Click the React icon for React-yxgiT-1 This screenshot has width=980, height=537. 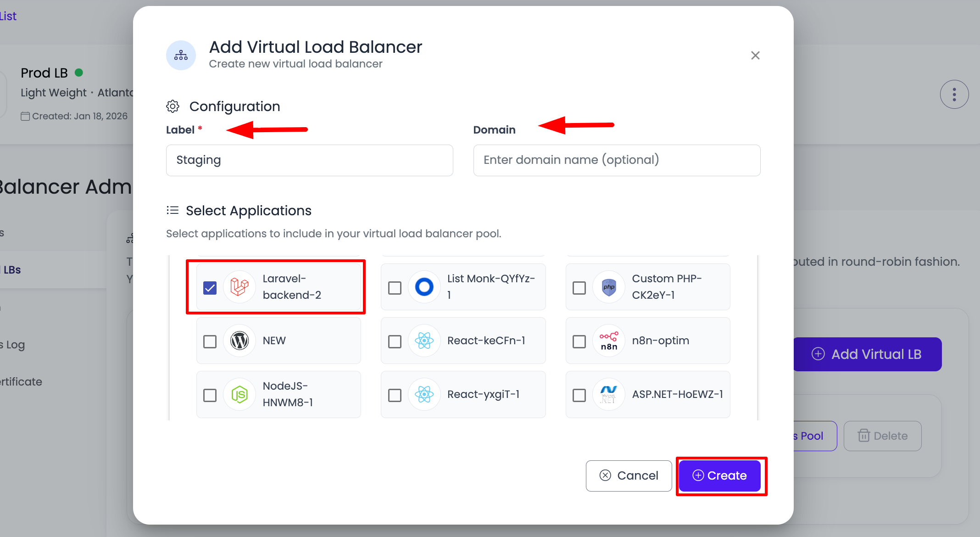[424, 394]
